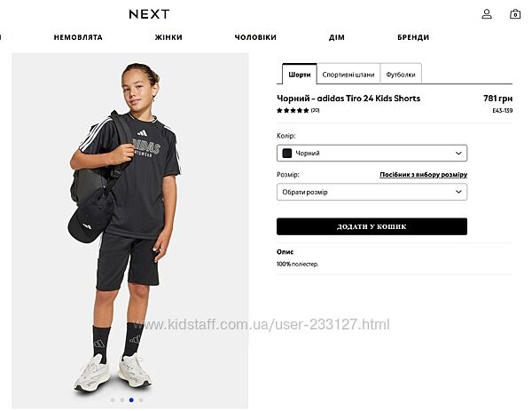
Task: Open the Обрати розмір size dropdown
Action: 372,192
